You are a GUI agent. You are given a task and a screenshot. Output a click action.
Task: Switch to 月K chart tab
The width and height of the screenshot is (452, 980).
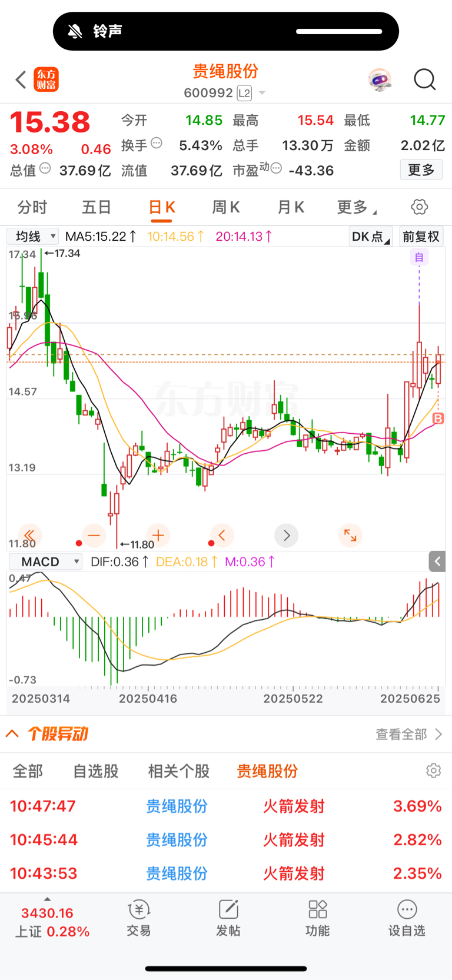(291, 207)
